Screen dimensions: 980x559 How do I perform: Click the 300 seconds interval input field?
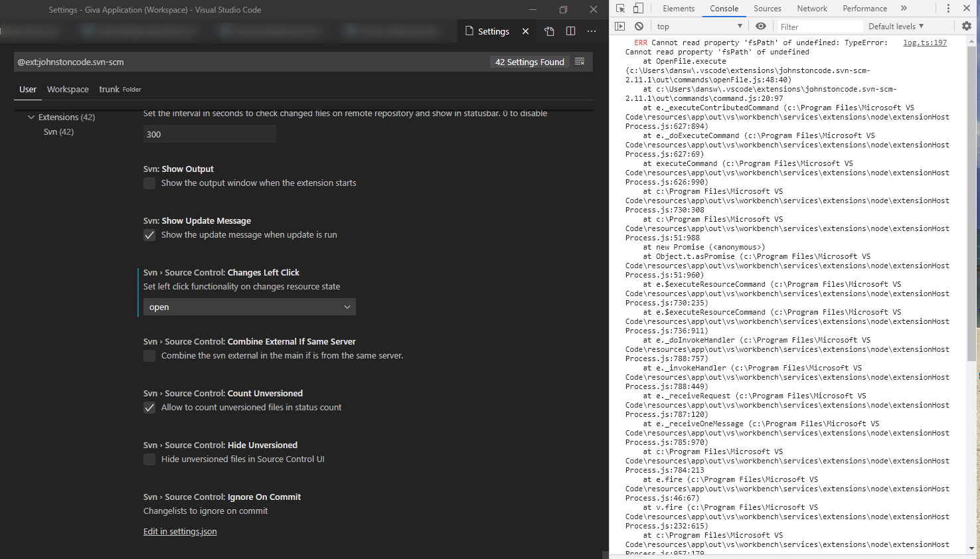click(209, 133)
